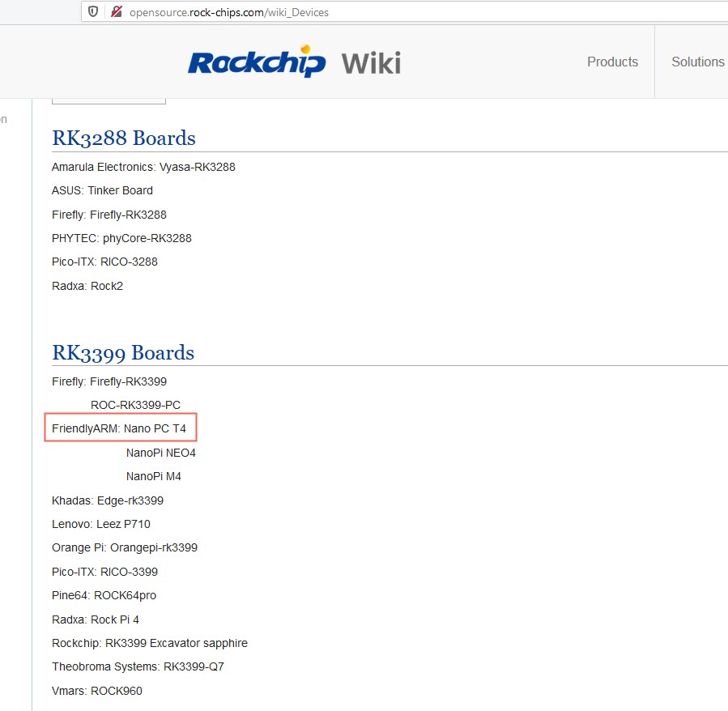Click the blocked permission icon in the address bar
The height and width of the screenshot is (711, 728).
114,12
